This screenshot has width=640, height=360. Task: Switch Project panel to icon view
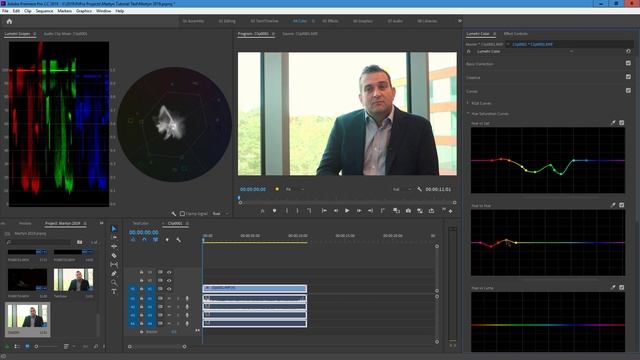pos(27,347)
